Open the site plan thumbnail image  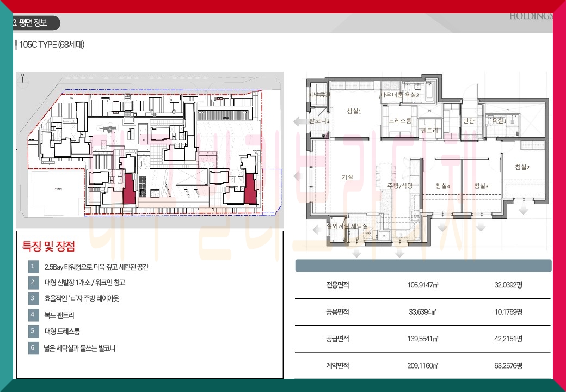(150, 150)
